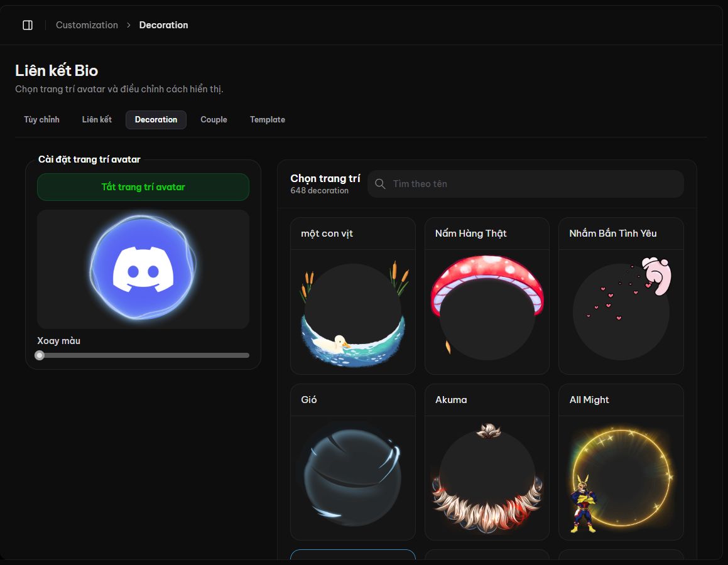Select the active Decoration tab

coord(156,120)
